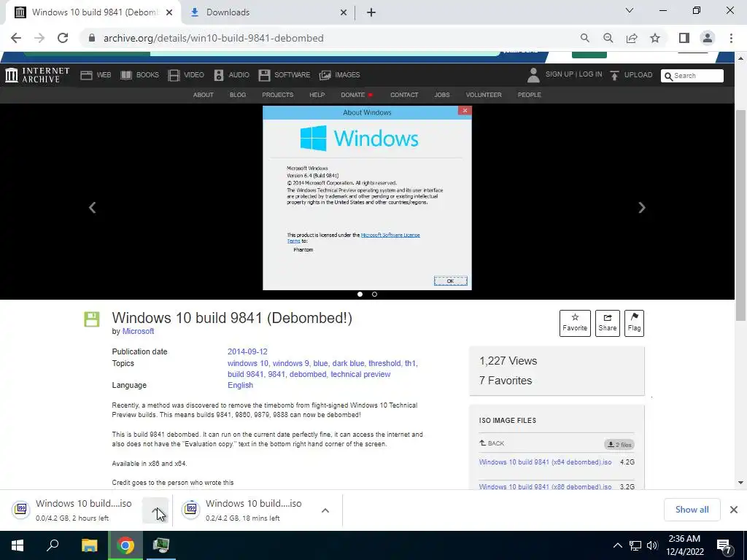The height and width of the screenshot is (560, 747).
Task: Open the IMAGES section
Action: [x=340, y=75]
